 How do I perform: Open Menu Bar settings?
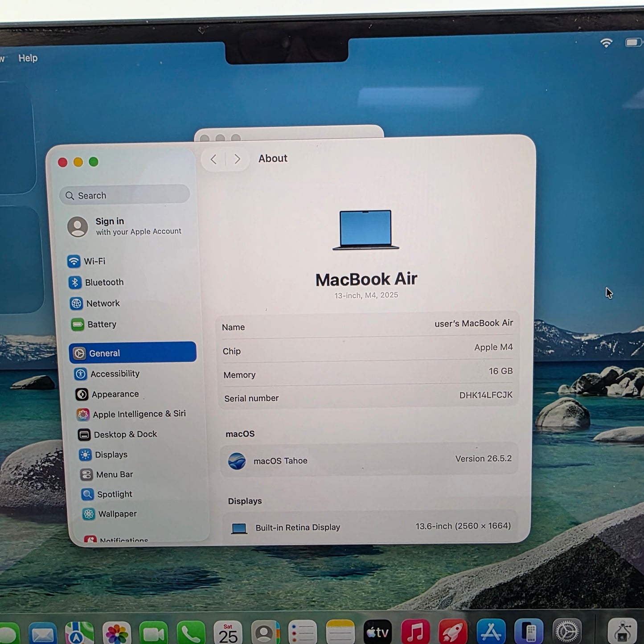point(107,475)
